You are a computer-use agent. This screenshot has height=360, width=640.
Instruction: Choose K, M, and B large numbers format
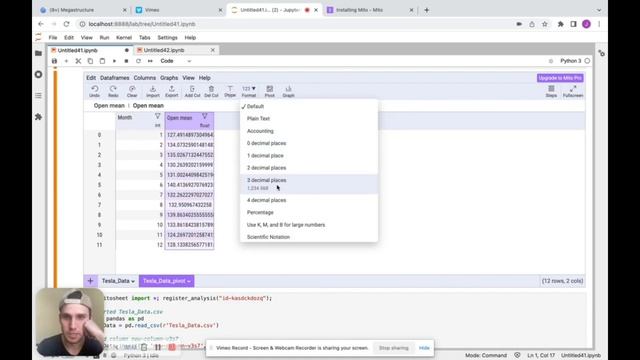tap(309, 225)
